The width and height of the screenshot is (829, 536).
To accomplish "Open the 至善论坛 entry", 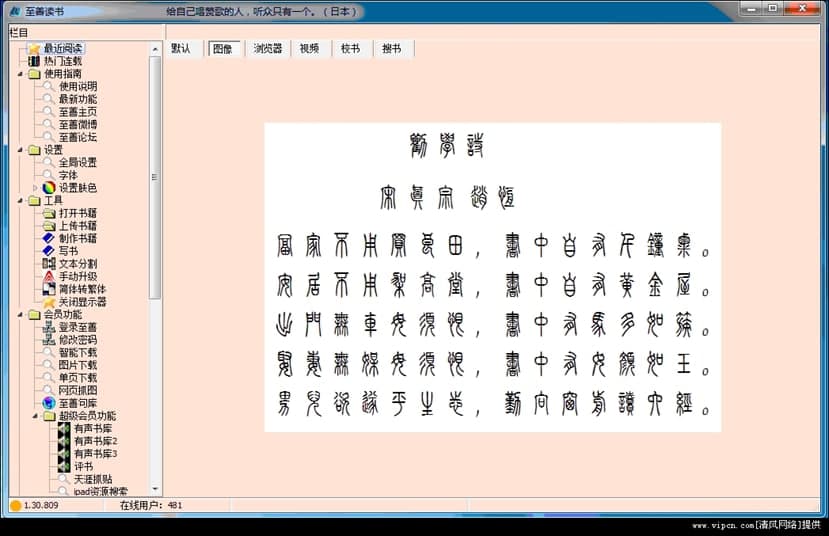I will (x=78, y=137).
